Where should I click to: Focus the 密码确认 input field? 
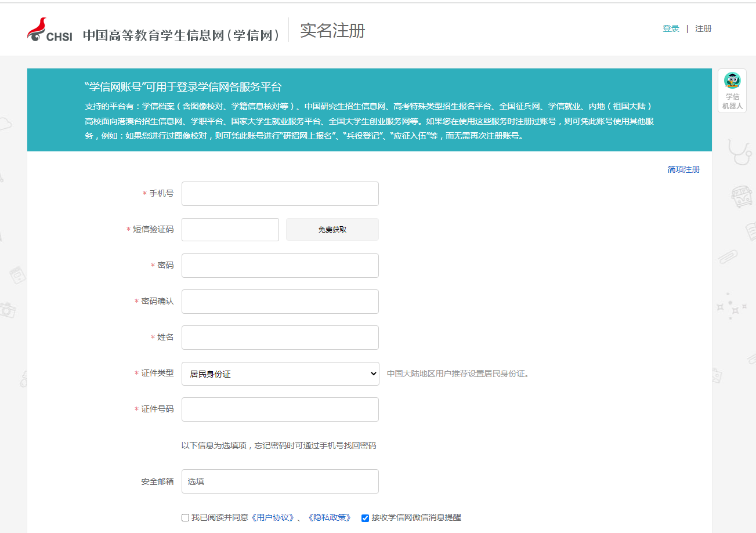click(280, 302)
